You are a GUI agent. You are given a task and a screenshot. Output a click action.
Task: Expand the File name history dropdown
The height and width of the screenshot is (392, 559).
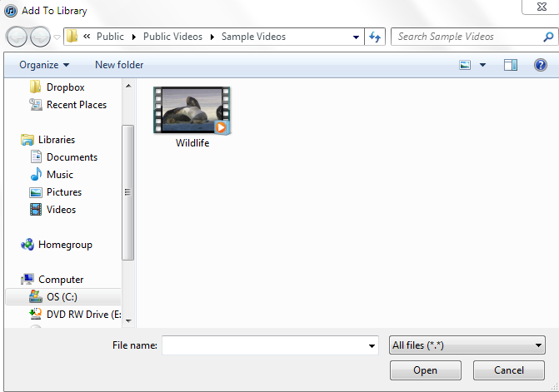372,345
